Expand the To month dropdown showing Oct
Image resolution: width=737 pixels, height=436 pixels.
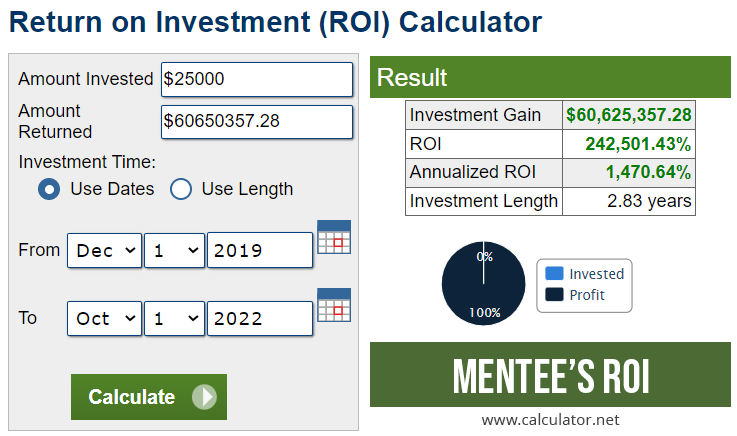(105, 319)
